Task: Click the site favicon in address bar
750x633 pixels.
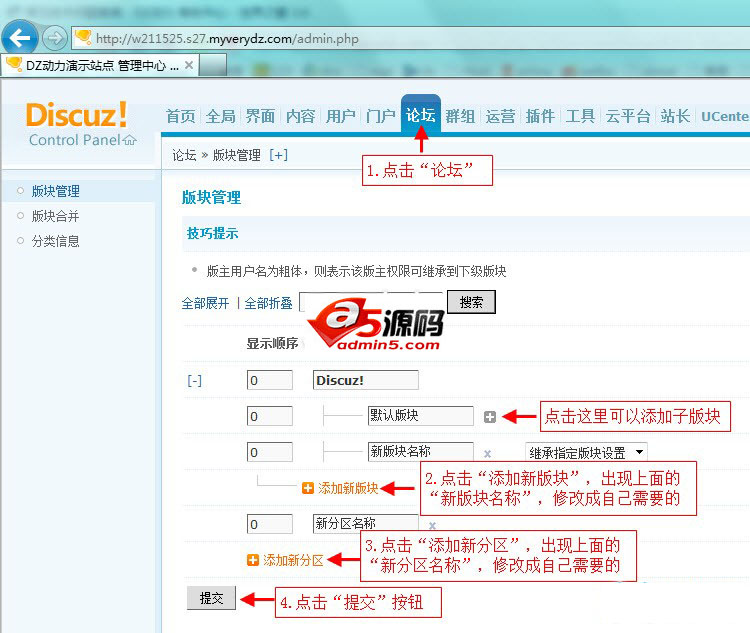Action: 83,37
